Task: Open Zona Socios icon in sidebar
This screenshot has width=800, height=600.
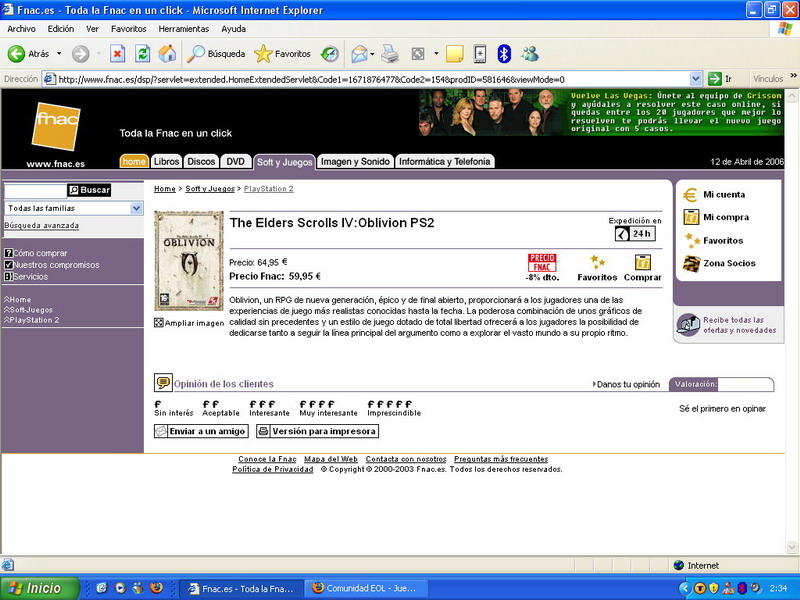Action: [x=690, y=264]
